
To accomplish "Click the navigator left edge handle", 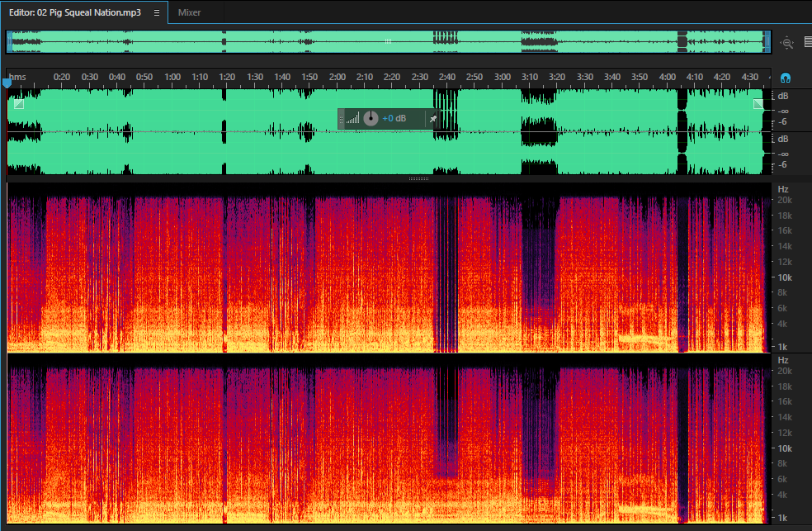I will (x=9, y=42).
